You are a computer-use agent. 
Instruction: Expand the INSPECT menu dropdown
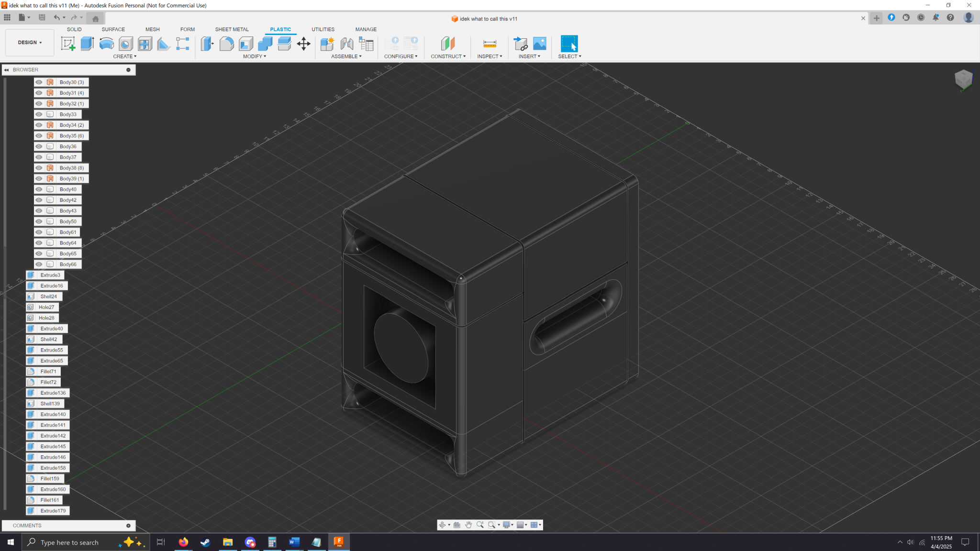point(490,56)
